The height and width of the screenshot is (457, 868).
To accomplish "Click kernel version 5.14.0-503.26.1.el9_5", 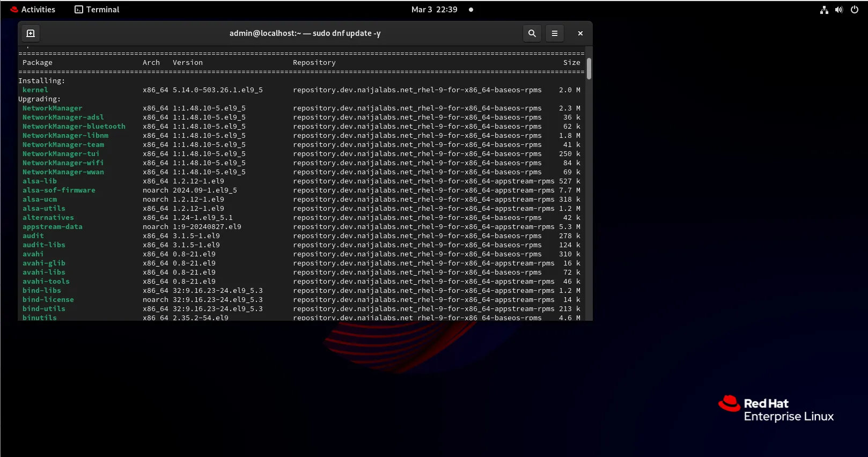I will [x=218, y=90].
